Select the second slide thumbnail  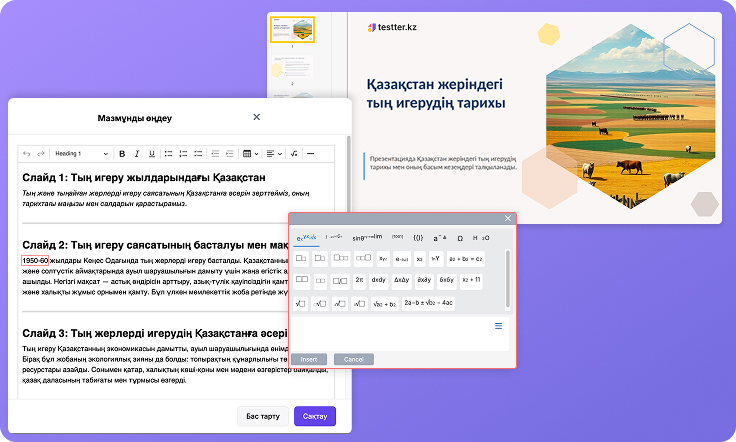[x=292, y=67]
